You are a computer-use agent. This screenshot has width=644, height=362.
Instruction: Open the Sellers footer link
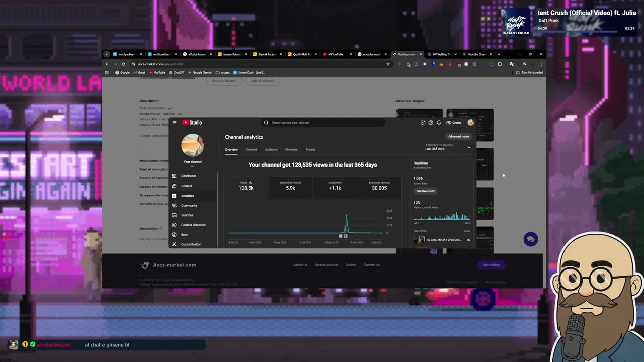351,265
